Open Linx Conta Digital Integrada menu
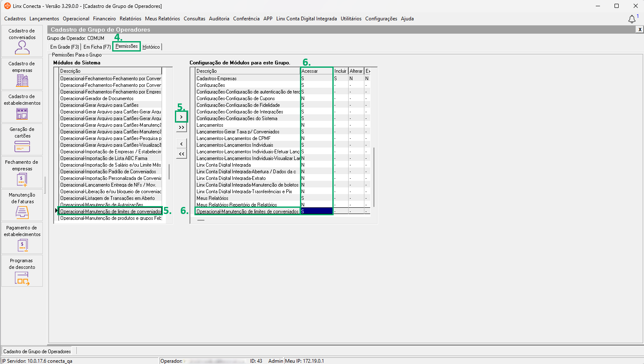Viewport: 644px width, 364px height. click(307, 19)
